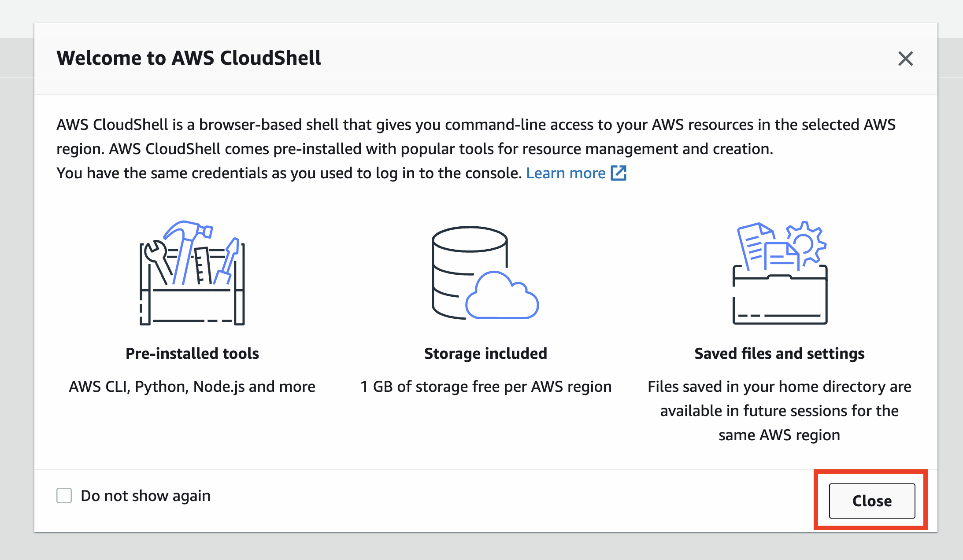963x560 pixels.
Task: Click the Welcome to AWS CloudShell title
Action: coord(189,58)
